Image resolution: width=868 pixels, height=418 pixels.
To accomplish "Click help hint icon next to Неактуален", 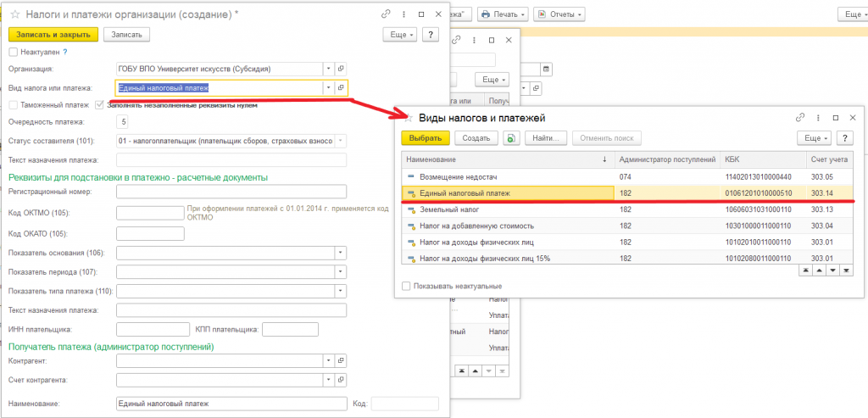I will [x=64, y=52].
